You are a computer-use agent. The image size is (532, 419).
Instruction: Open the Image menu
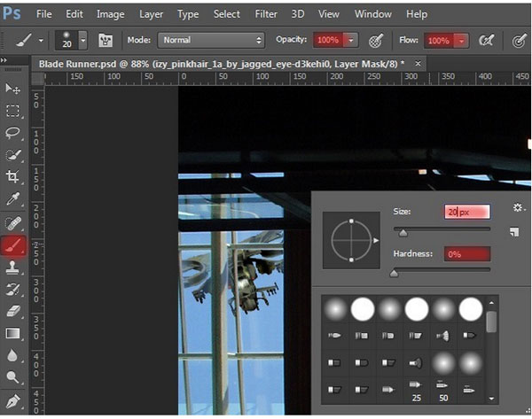[110, 14]
